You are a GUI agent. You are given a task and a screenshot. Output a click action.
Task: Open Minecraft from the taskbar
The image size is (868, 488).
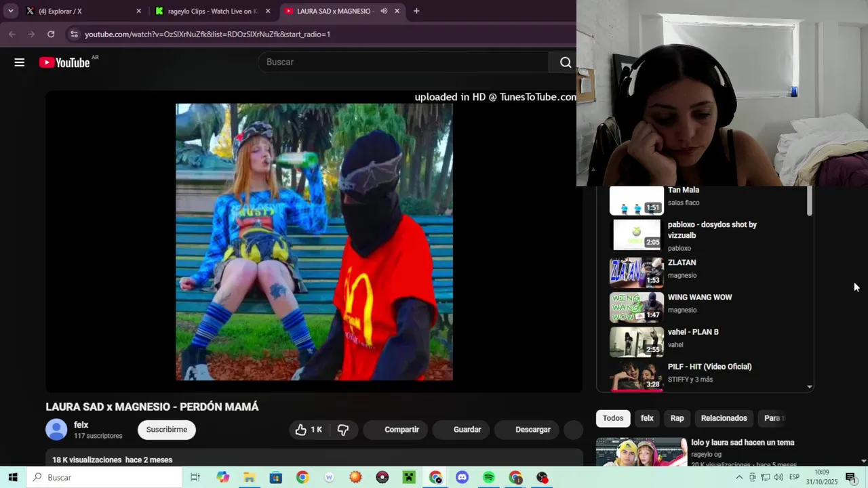tap(409, 477)
